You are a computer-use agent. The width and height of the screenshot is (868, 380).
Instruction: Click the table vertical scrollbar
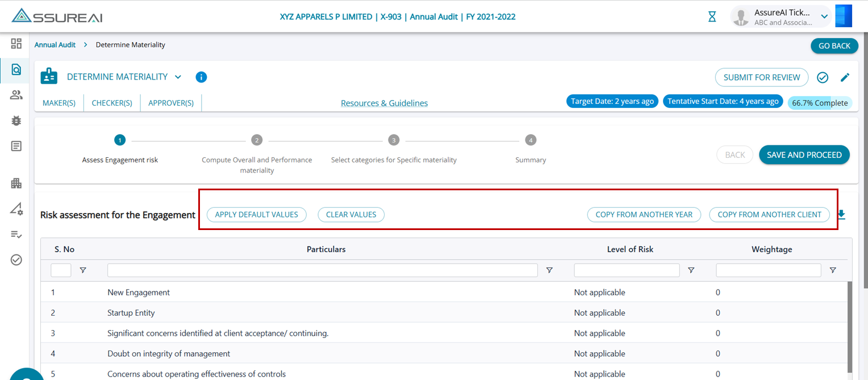coord(850,327)
